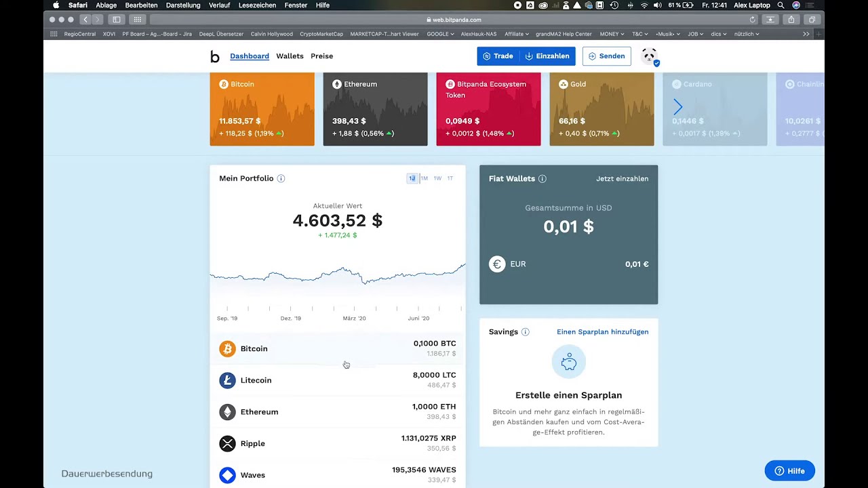Screen dimensions: 868x488
Task: Click the Bitcoin coin icon in portfolio list
Action: tap(227, 348)
